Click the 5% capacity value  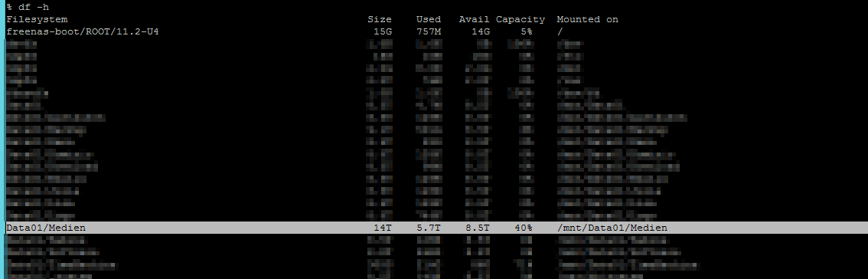pyautogui.click(x=526, y=32)
